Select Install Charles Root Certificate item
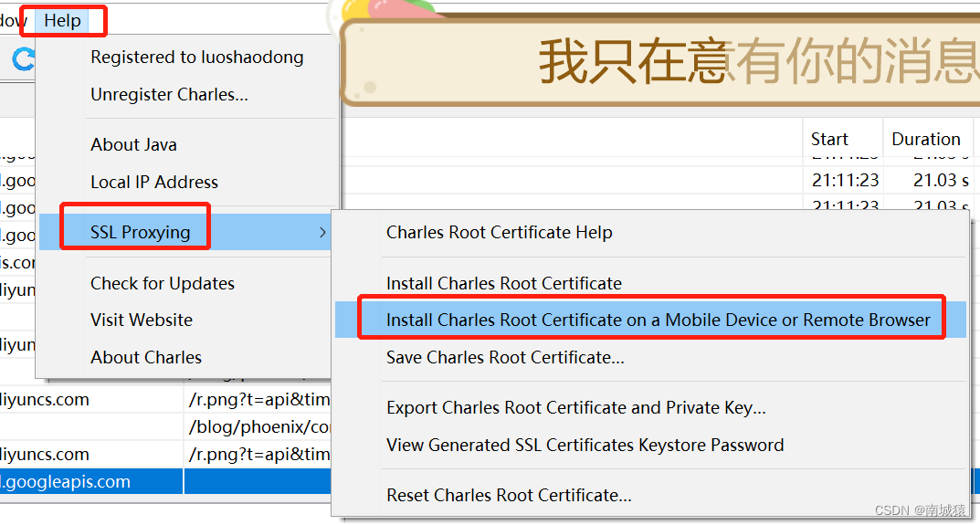The image size is (980, 525). point(504,283)
